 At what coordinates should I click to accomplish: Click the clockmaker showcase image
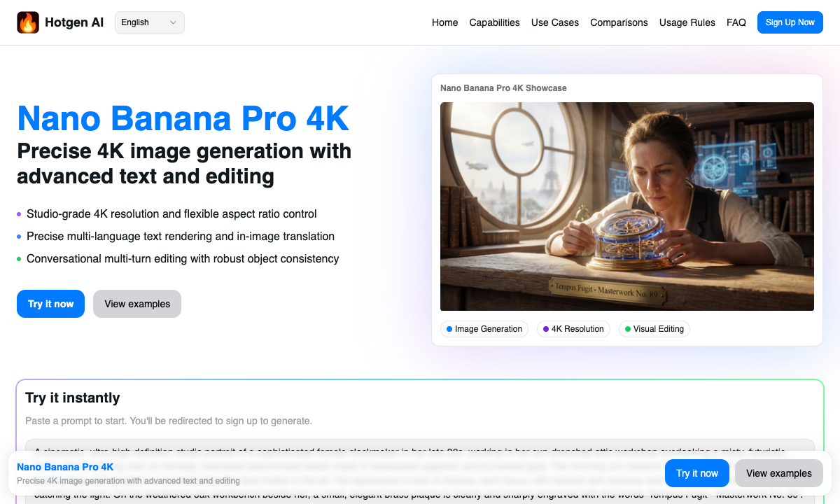pos(627,206)
